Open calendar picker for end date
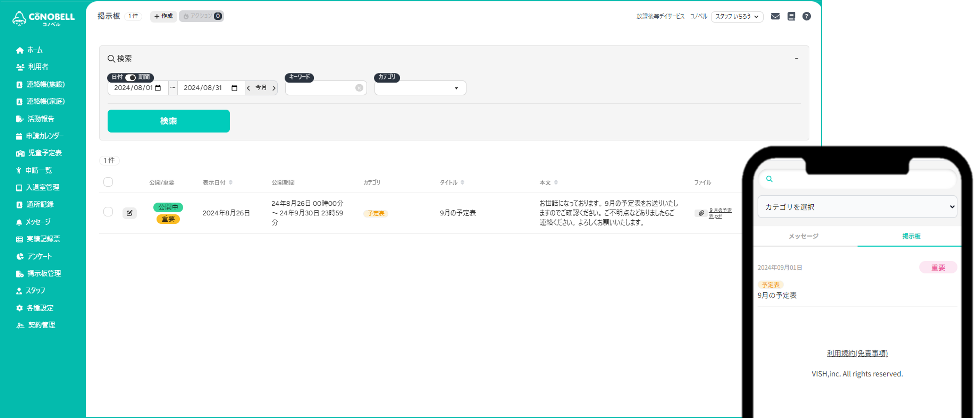 pyautogui.click(x=234, y=88)
